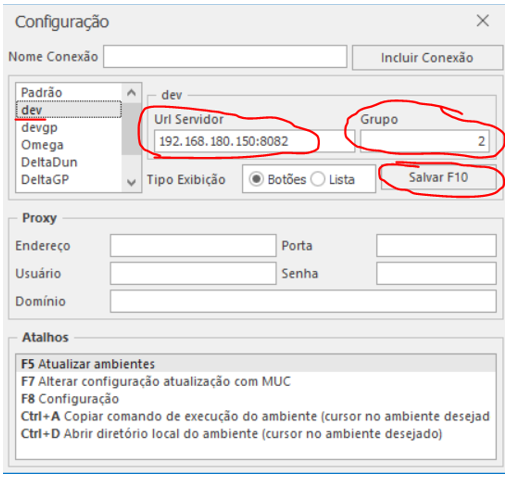Select Padrão in the connection list
The width and height of the screenshot is (505, 477).
coord(68,92)
